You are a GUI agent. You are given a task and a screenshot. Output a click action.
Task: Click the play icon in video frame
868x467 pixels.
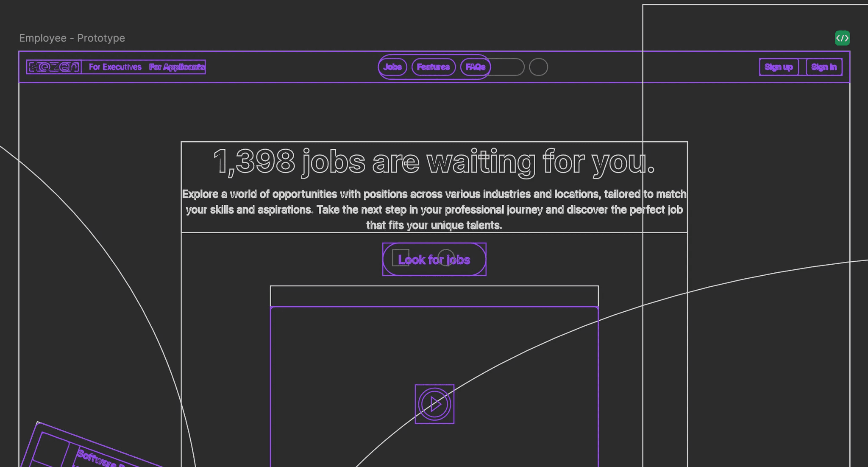coord(434,404)
